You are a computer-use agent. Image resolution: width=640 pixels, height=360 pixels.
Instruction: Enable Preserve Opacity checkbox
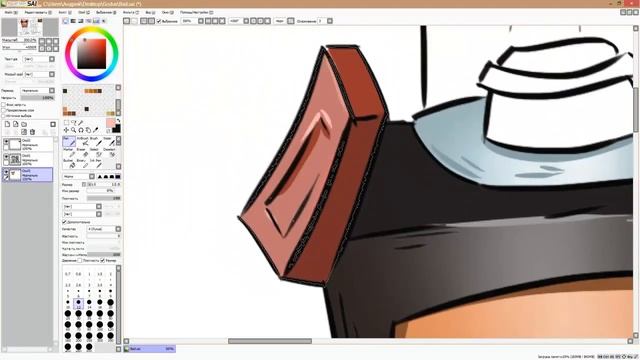[4, 105]
